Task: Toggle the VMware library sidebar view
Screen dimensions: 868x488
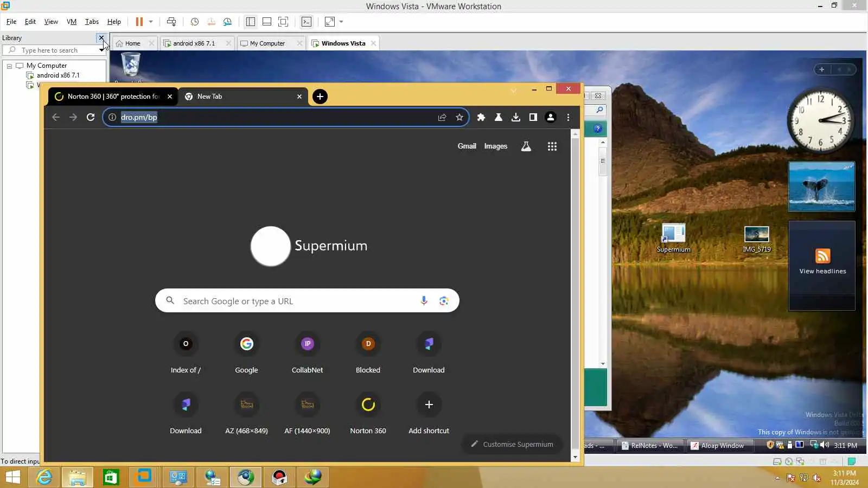Action: (251, 22)
